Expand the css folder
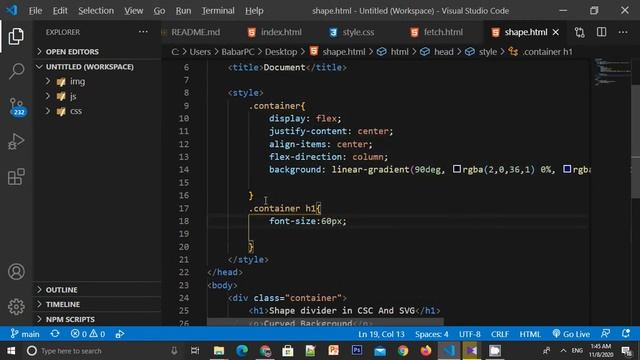Screen dimensions: 640x360 (x=76, y=111)
